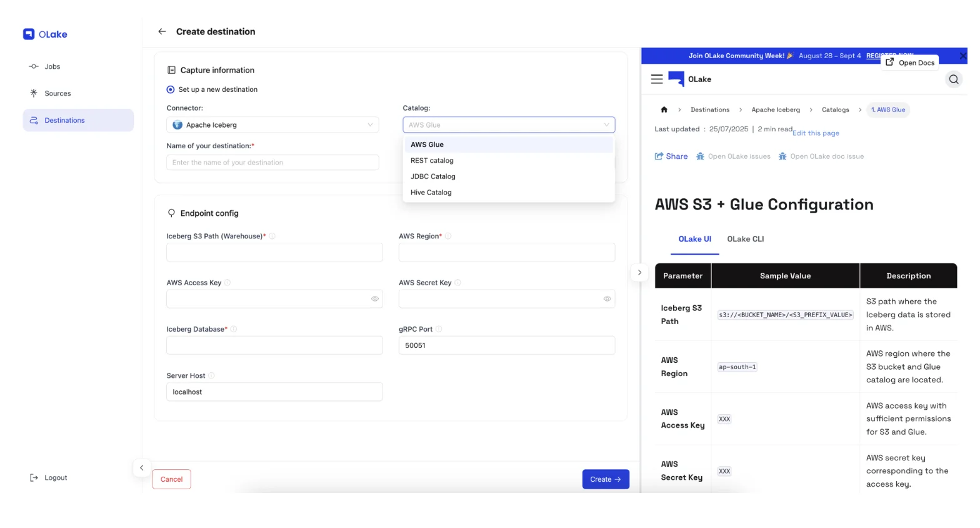The width and height of the screenshot is (980, 528).
Task: Go to docs home via house icon
Action: [664, 110]
